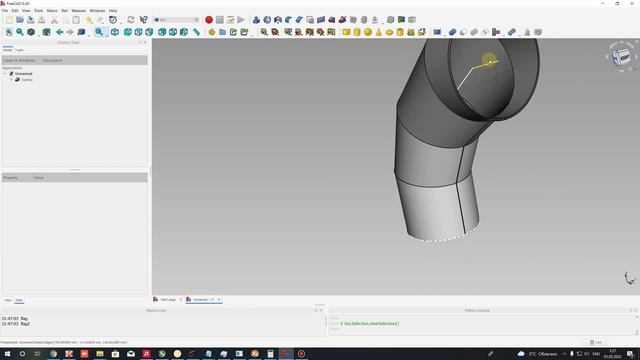Set the isometric view cube icon

click(115, 32)
